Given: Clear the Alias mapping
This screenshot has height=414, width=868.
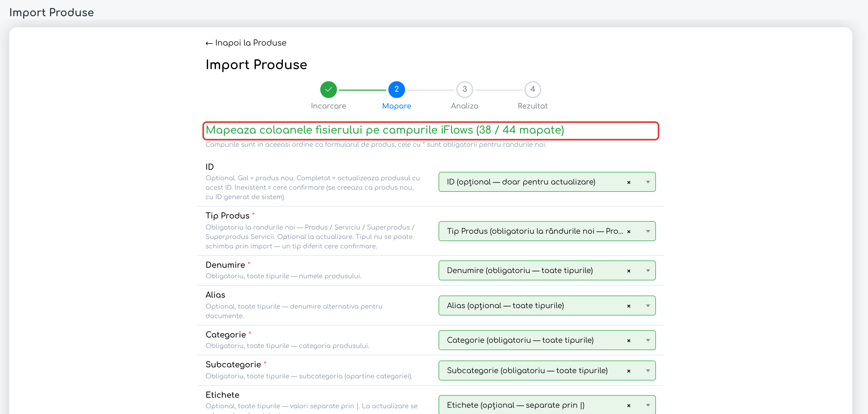Looking at the screenshot, I should click(x=628, y=306).
